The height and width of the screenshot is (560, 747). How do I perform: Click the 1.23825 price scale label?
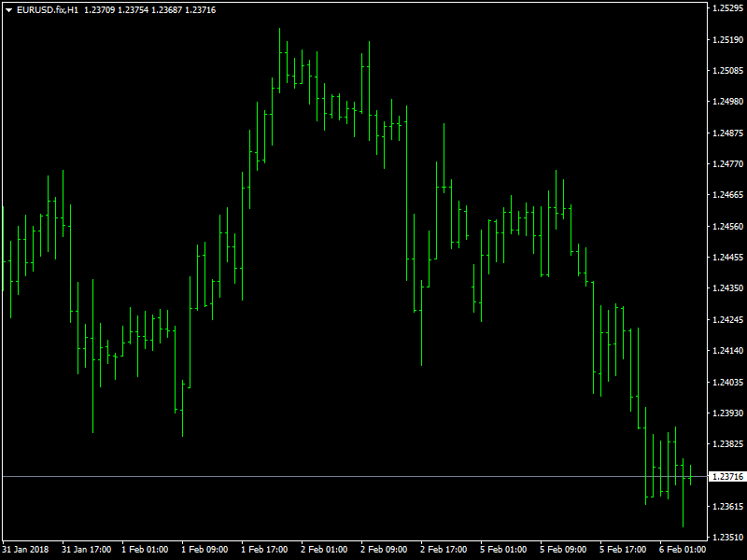tap(727, 444)
